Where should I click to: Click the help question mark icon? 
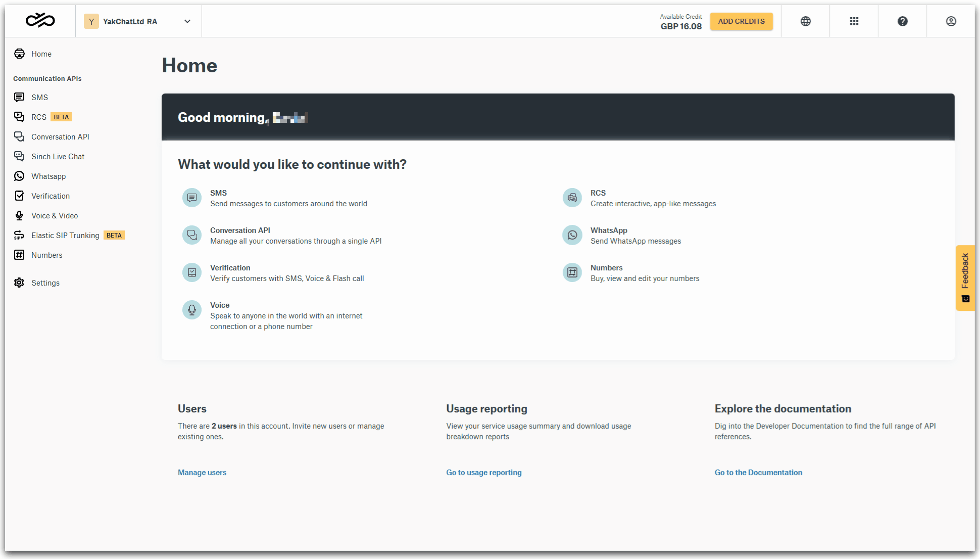903,21
